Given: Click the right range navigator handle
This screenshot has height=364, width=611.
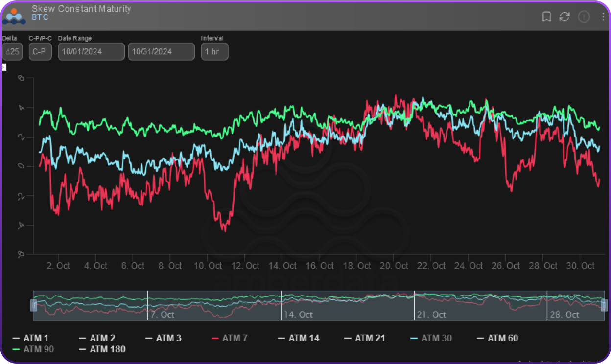Looking at the screenshot, I should tap(604, 306).
